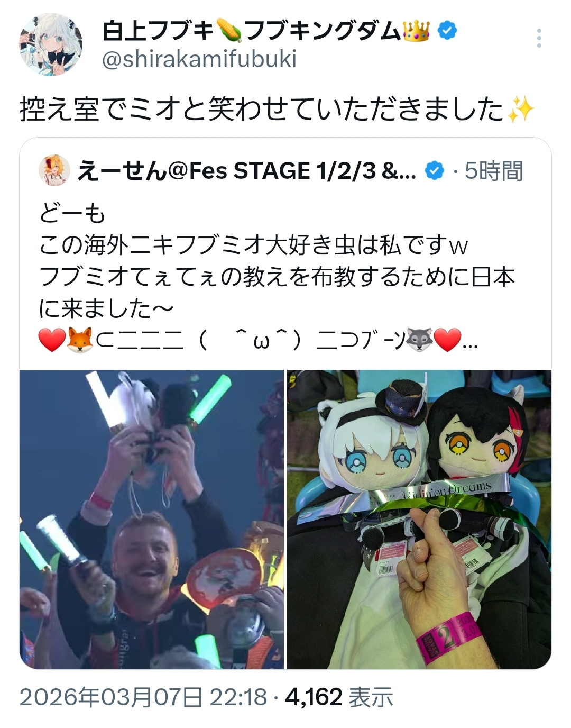Click the 5時間 timestamp on quoted tweet
The image size is (571, 728).
[494, 171]
